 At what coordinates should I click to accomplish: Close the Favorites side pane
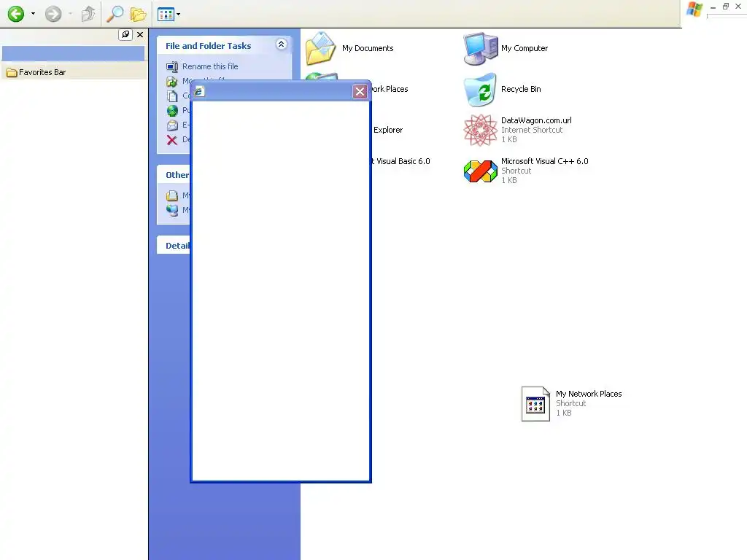140,34
